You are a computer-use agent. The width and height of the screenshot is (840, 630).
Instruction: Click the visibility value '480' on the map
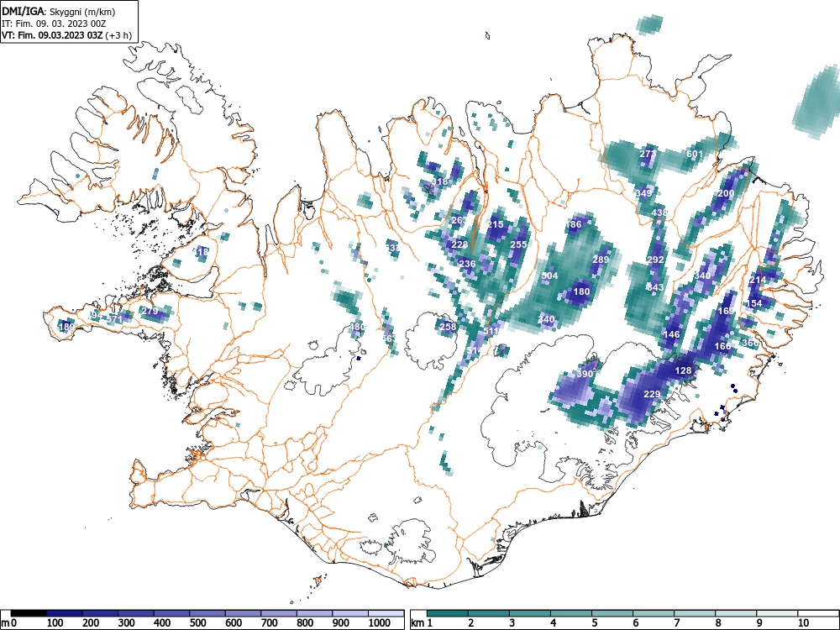[357, 327]
